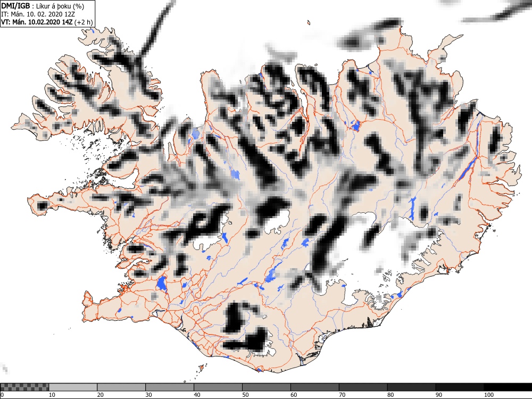532x399 pixels.
Task: Pick the 50–60 % gray legend swatch
Action: point(267,387)
